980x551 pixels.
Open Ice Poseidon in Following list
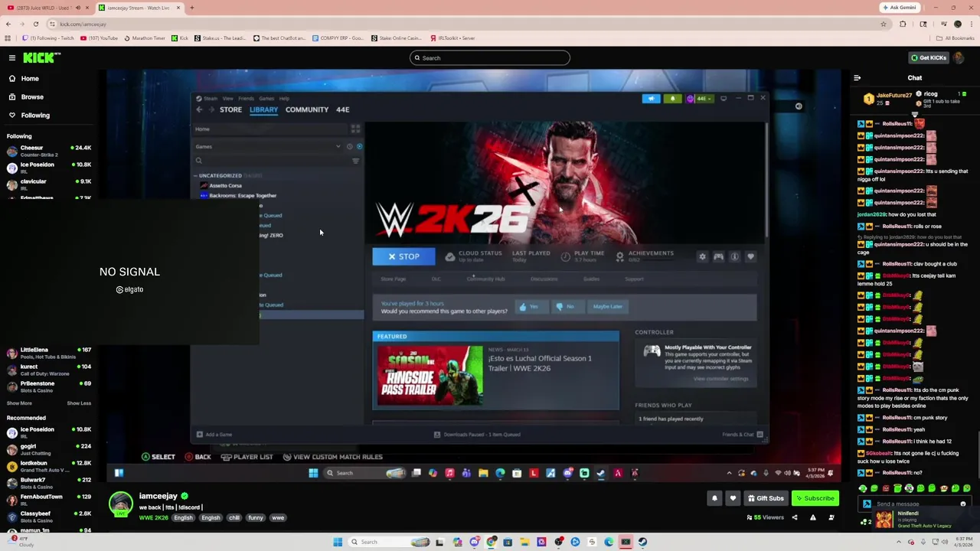point(47,168)
